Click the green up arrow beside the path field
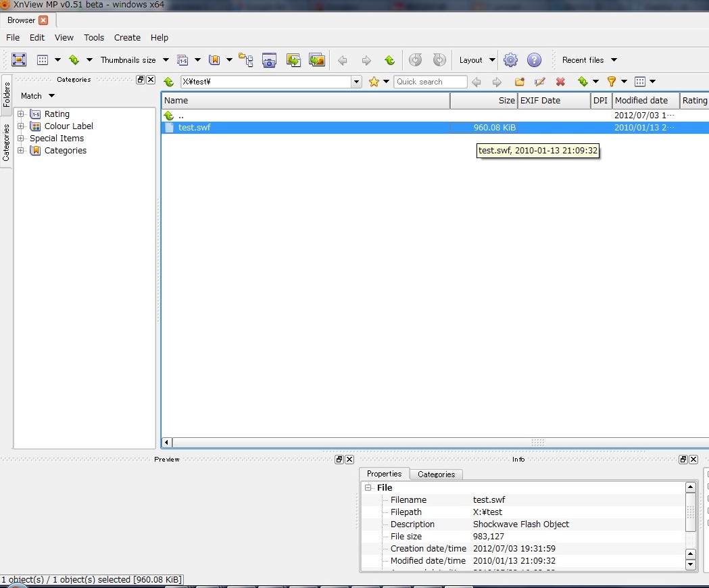 pyautogui.click(x=169, y=82)
